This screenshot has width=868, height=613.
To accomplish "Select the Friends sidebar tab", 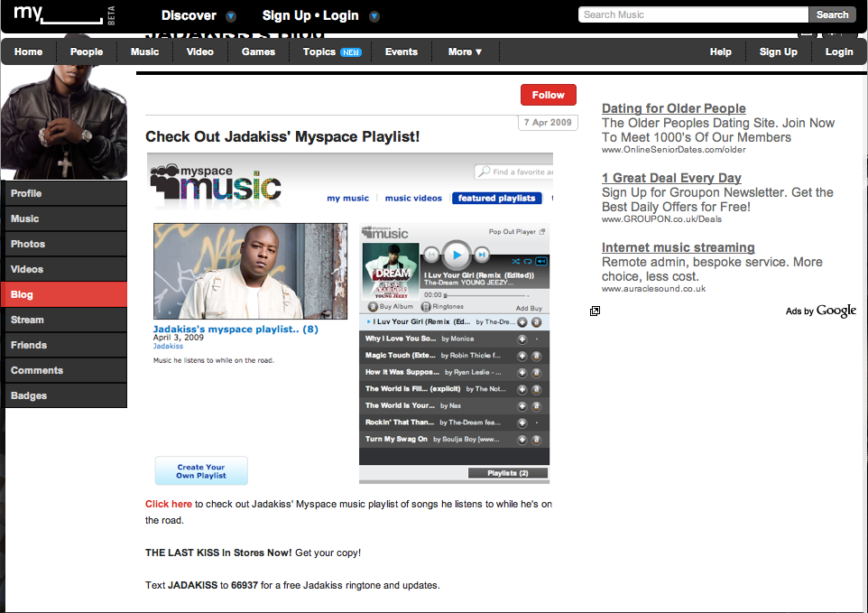I will coord(66,346).
